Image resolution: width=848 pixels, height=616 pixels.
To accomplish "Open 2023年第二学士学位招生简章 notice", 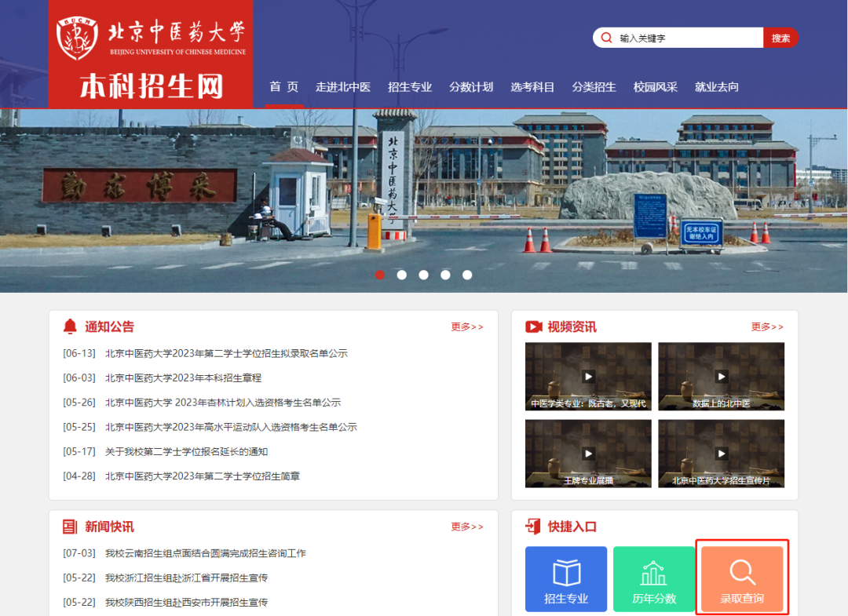I will click(203, 476).
